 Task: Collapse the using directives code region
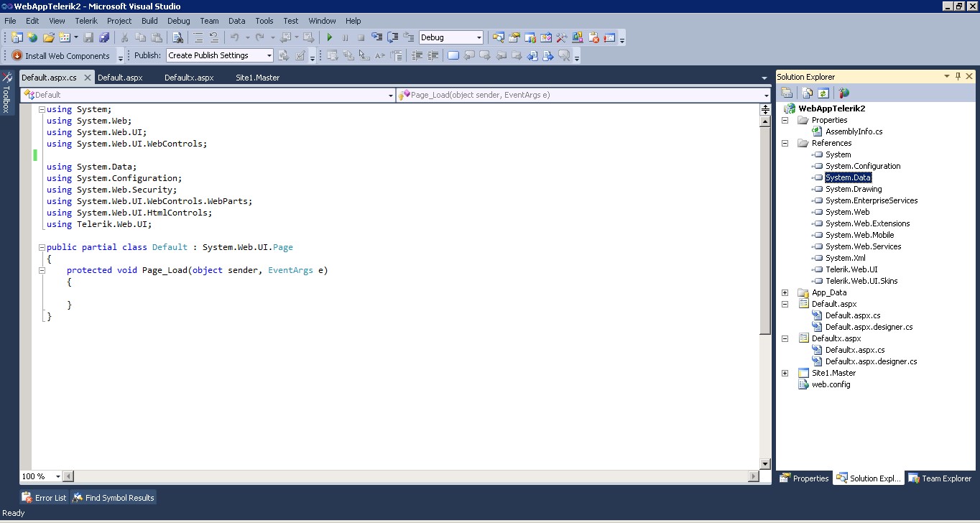42,110
